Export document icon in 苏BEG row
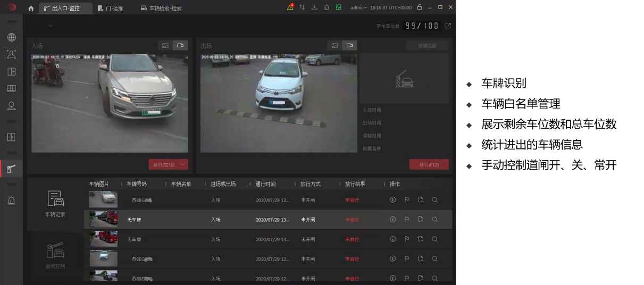 pos(421,258)
